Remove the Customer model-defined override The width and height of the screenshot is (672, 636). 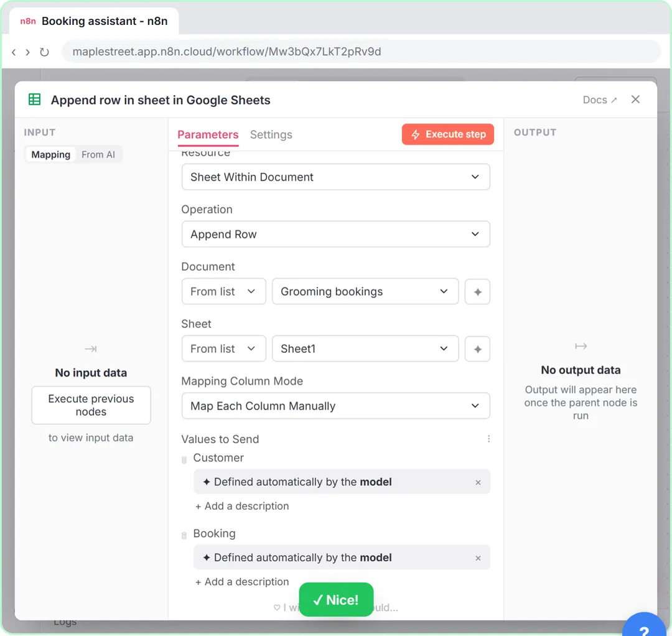point(478,482)
